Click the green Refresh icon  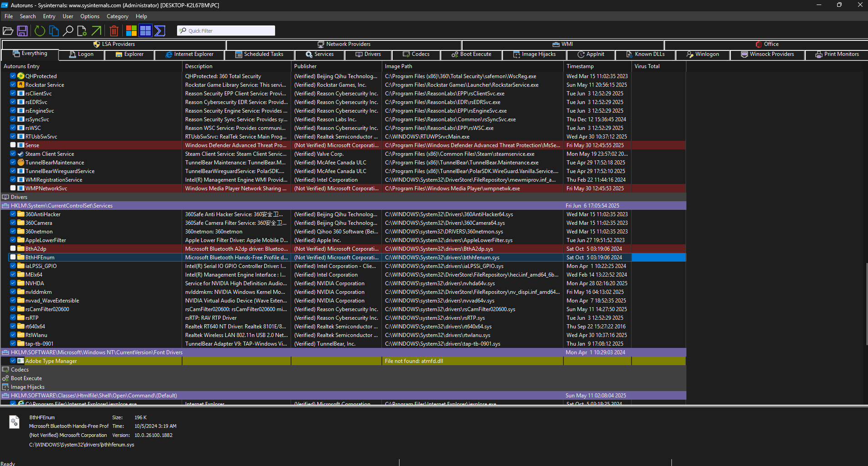(x=40, y=31)
